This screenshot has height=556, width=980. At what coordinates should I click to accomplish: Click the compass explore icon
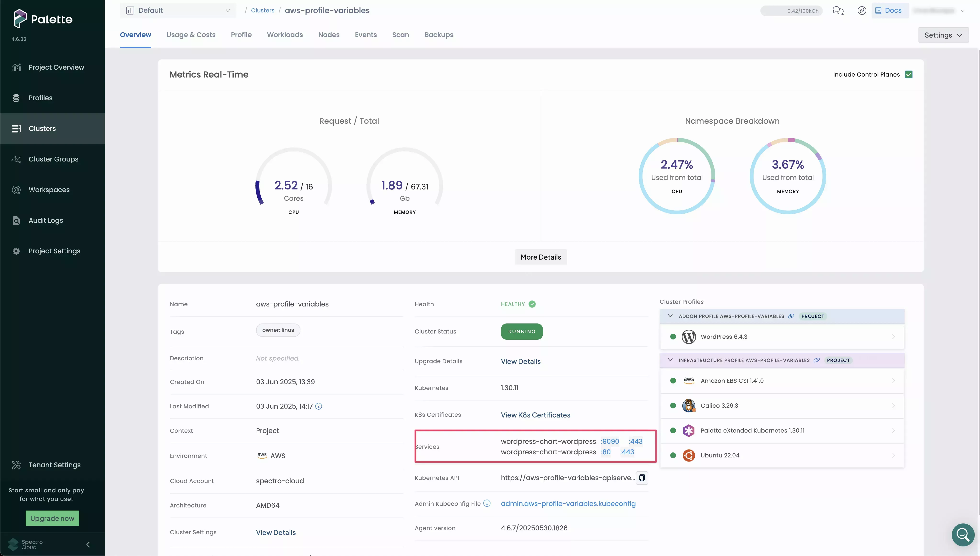862,10
